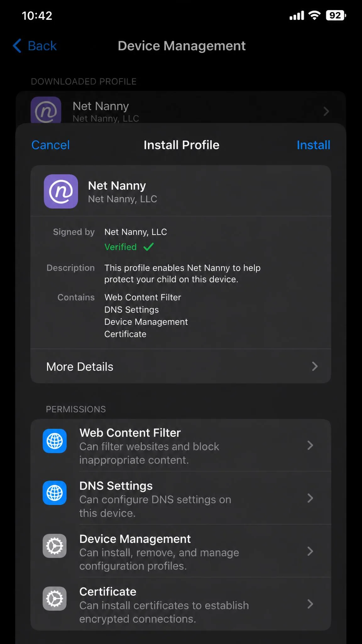Tap 'DNS Settings' in Contains list
This screenshot has height=644, width=362.
pos(131,310)
